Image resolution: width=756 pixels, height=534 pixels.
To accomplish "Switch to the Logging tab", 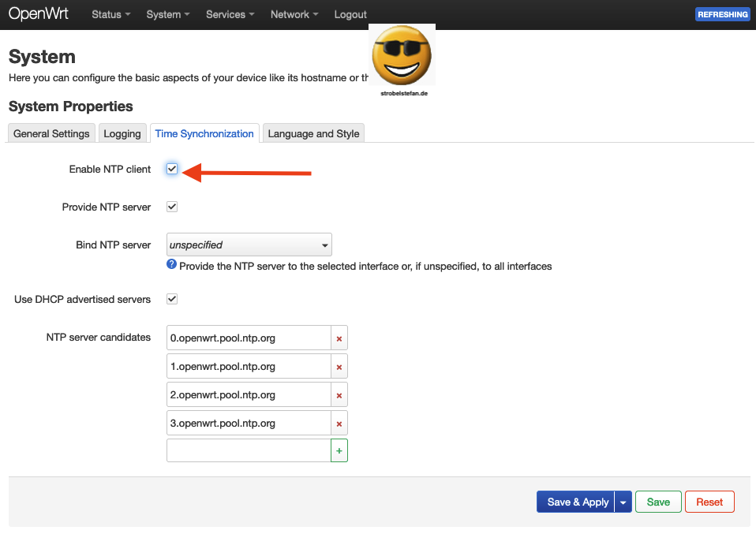I will [x=122, y=133].
